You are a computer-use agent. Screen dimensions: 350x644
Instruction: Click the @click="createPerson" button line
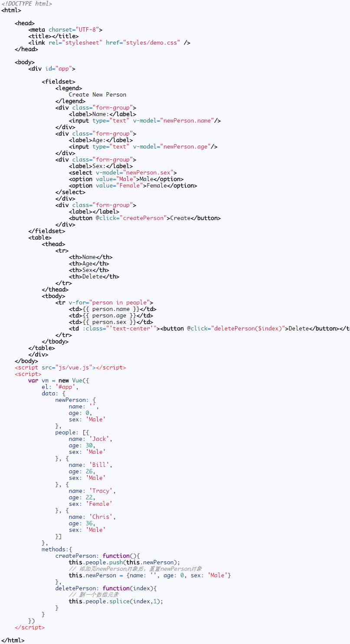pos(145,218)
